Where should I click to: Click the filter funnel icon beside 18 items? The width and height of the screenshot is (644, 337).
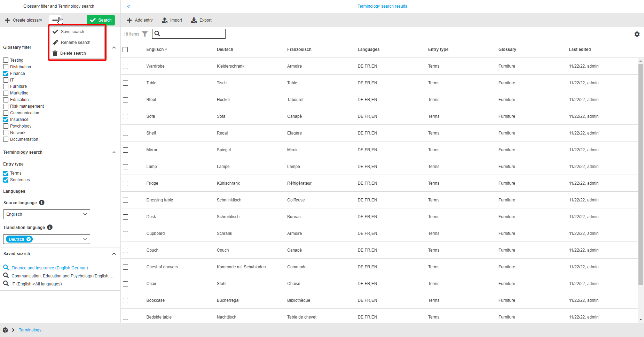pyautogui.click(x=145, y=34)
